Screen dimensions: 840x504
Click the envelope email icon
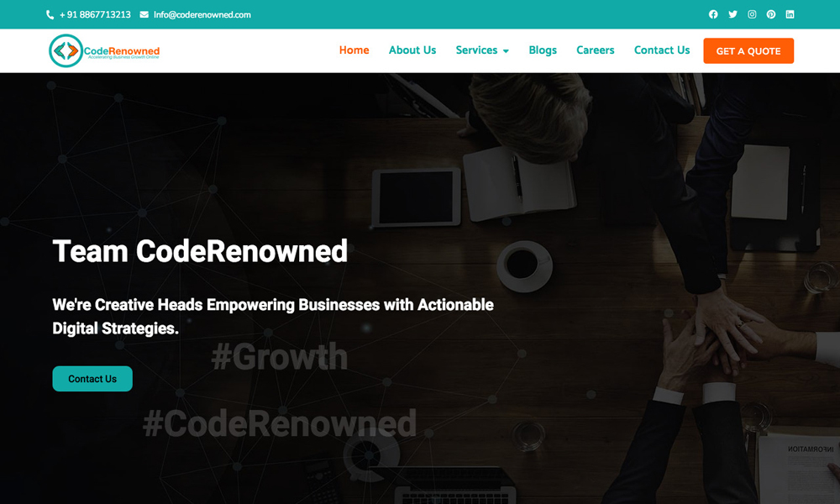tap(144, 14)
